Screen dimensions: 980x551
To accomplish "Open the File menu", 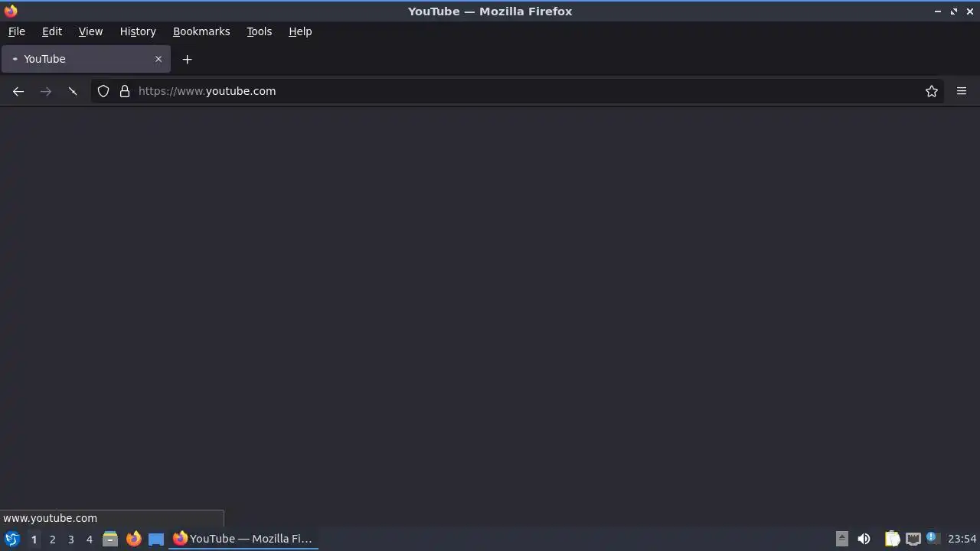I will pos(16,31).
